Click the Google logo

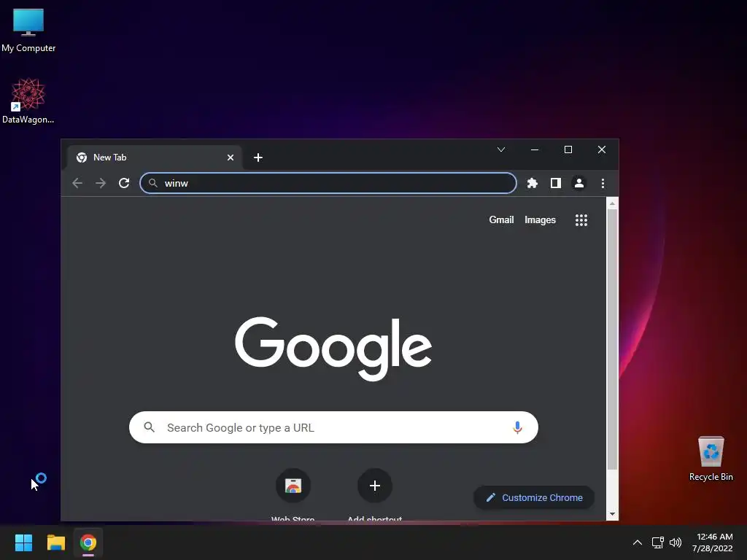(333, 349)
